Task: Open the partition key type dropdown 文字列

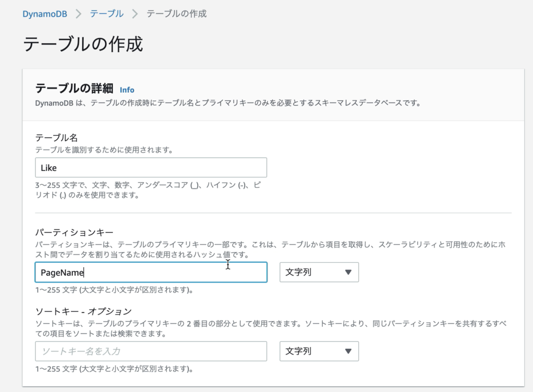Action: click(x=319, y=272)
